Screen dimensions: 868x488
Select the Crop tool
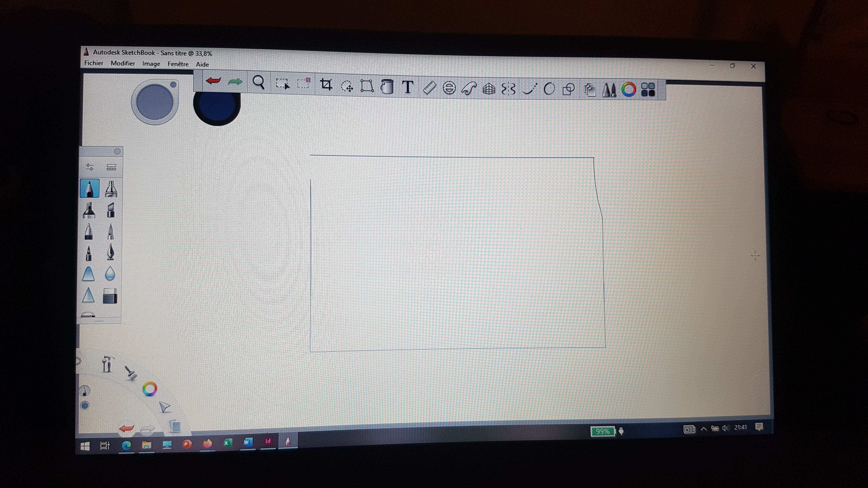coord(326,84)
